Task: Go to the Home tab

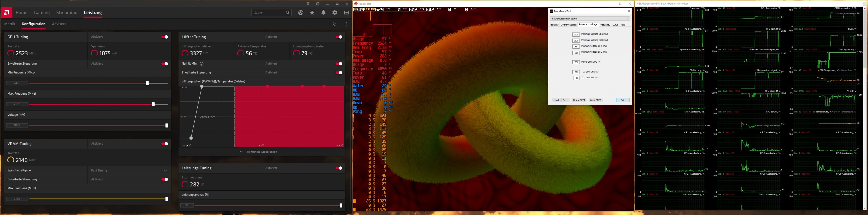Action: [21, 12]
